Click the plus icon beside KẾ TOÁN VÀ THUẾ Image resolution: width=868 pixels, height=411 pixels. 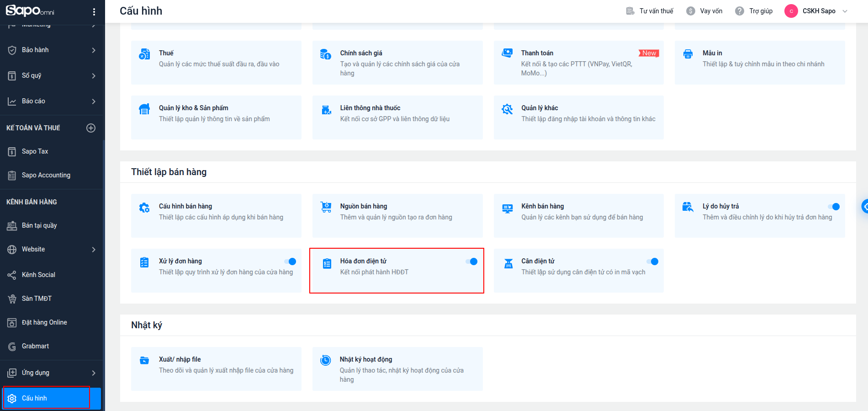[x=91, y=128]
